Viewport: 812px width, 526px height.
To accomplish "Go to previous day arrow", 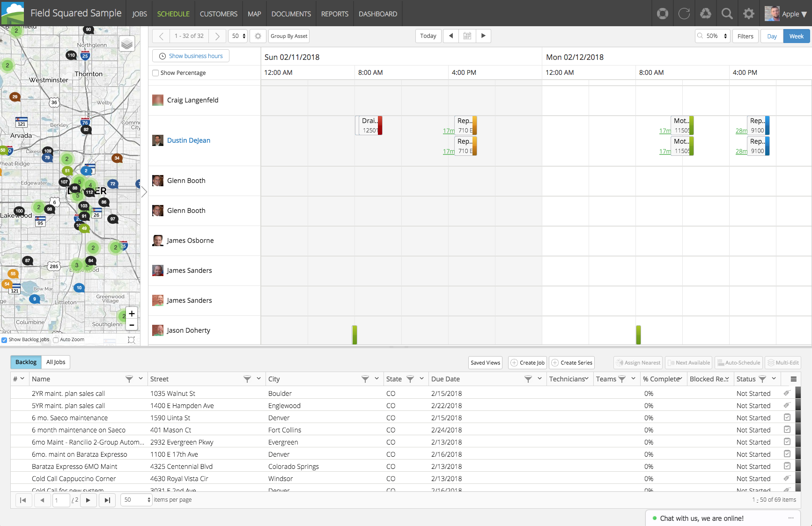I will [x=451, y=36].
